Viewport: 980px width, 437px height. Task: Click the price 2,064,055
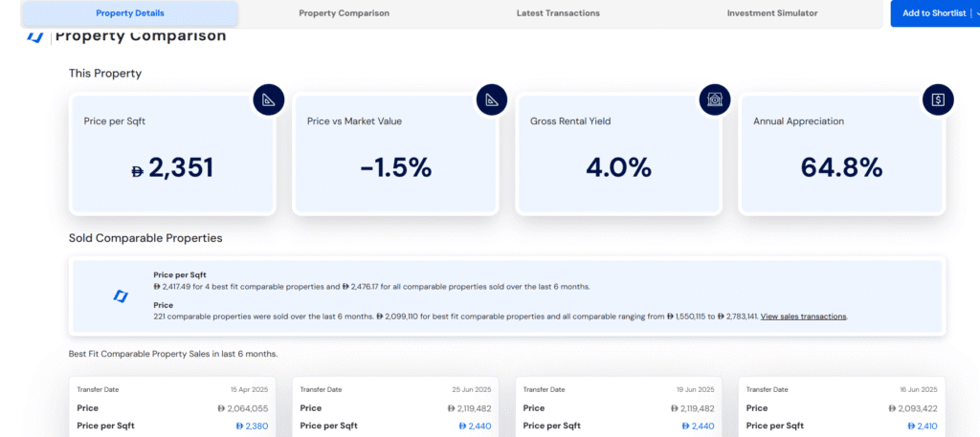click(x=242, y=408)
